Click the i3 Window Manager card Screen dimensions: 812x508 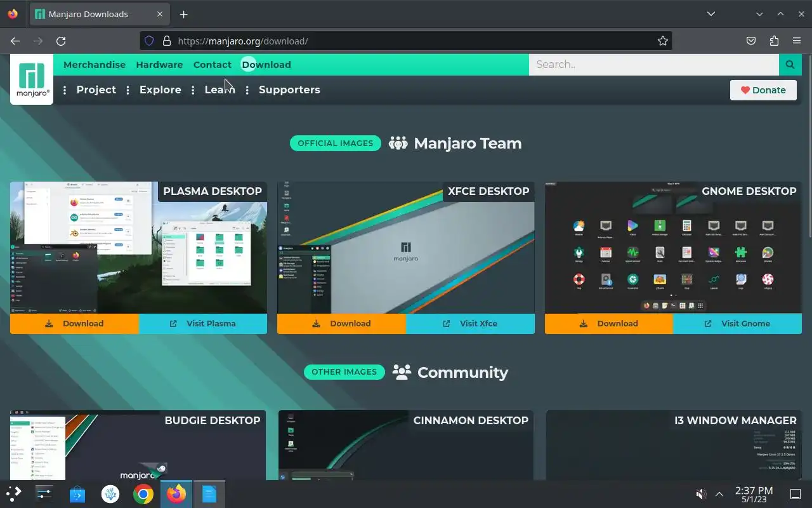pyautogui.click(x=673, y=445)
